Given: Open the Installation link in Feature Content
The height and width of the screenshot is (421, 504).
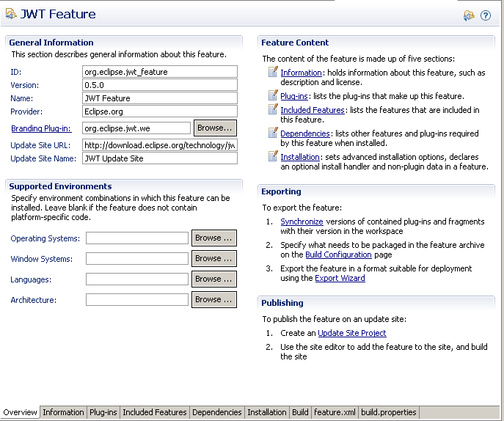Looking at the screenshot, I should (x=300, y=157).
